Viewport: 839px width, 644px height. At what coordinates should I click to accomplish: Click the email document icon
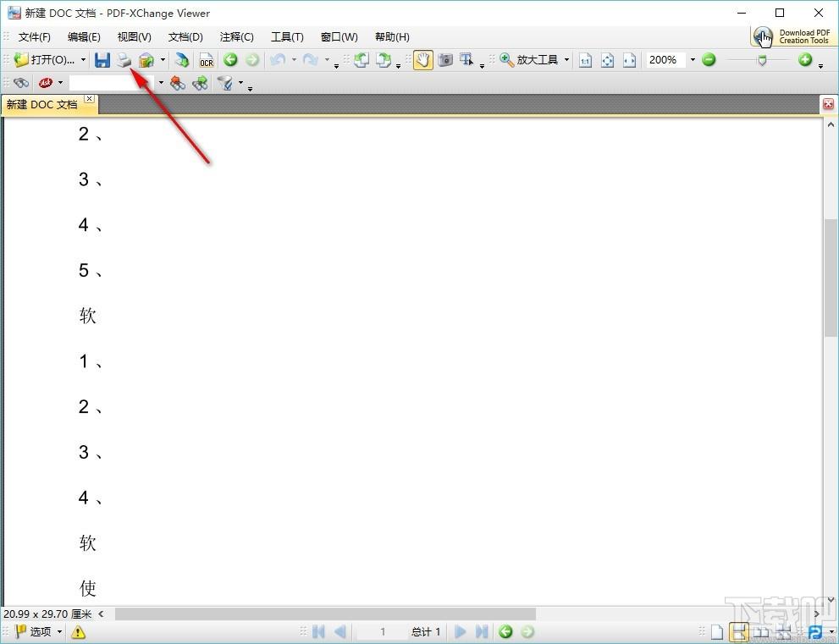click(146, 60)
